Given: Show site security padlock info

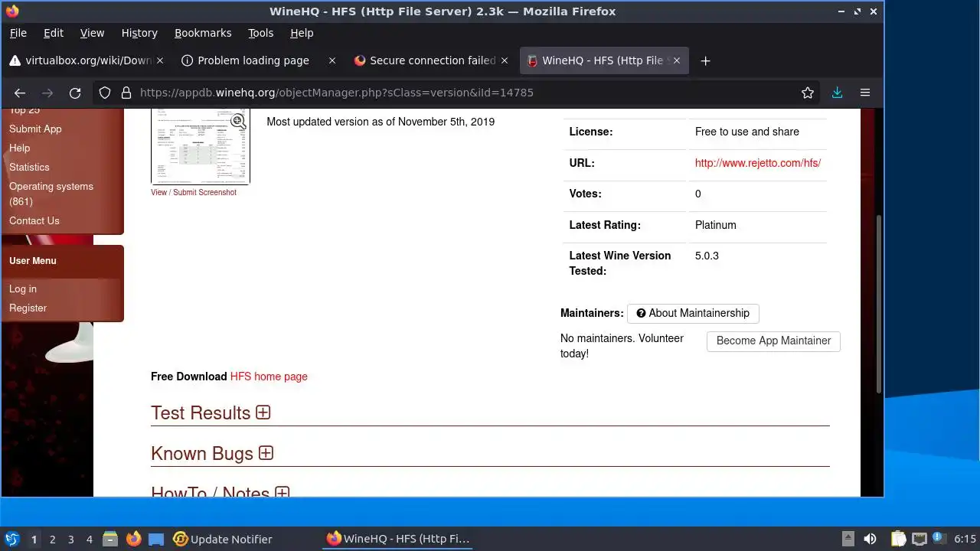Looking at the screenshot, I should coord(126,93).
